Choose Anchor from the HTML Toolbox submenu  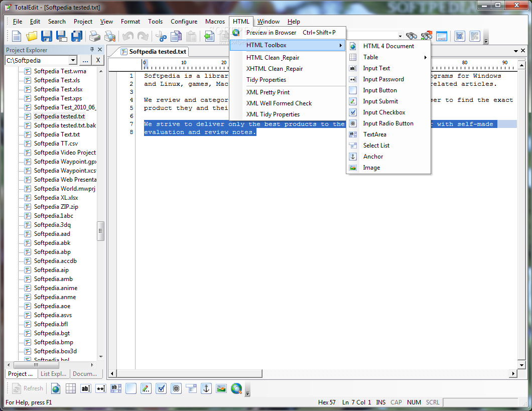pyautogui.click(x=388, y=157)
